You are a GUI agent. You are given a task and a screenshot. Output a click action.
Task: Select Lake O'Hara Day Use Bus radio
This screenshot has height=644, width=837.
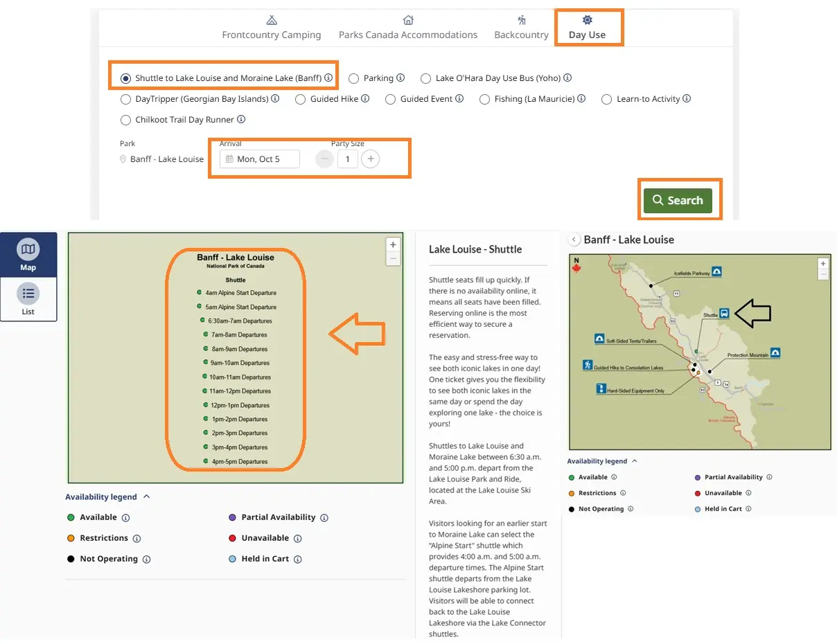pos(425,78)
